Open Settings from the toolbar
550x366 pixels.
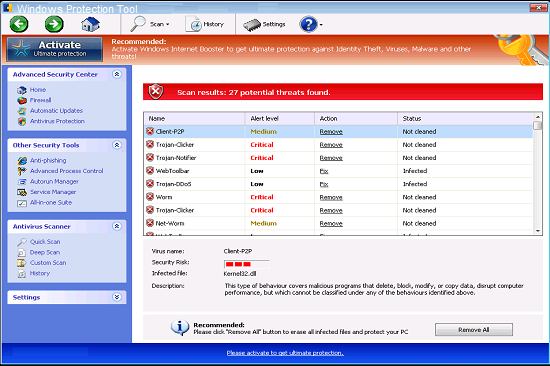click(x=264, y=24)
